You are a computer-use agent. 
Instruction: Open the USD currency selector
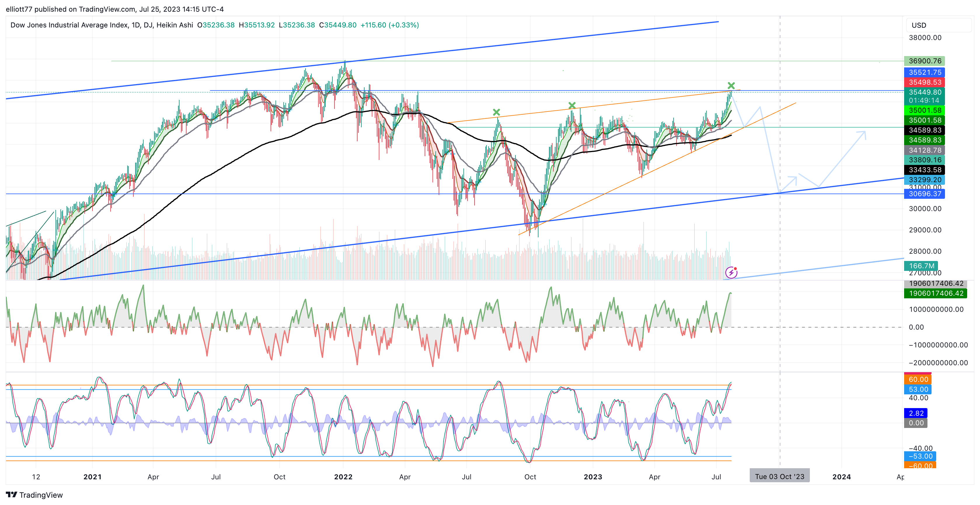(938, 25)
